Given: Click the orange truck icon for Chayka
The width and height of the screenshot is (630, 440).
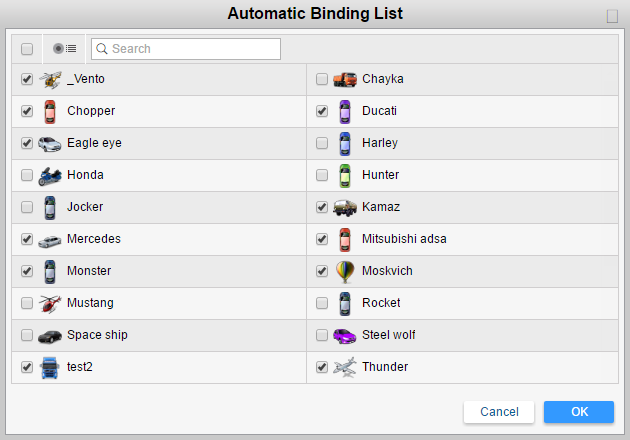Looking at the screenshot, I should pyautogui.click(x=345, y=79).
